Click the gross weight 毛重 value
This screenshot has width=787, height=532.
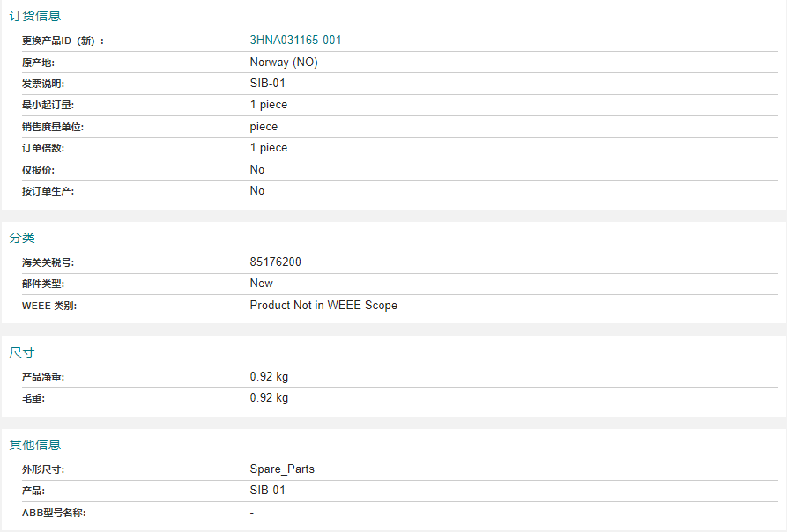tap(269, 397)
